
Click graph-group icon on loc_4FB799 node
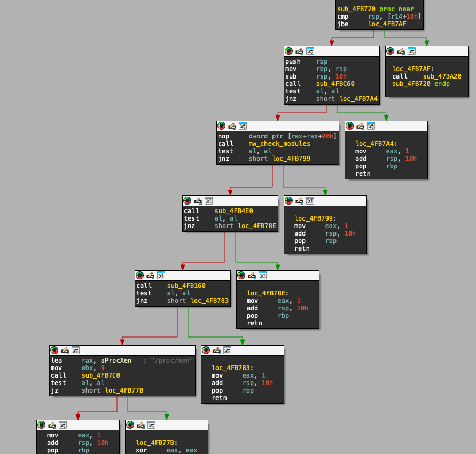click(310, 201)
